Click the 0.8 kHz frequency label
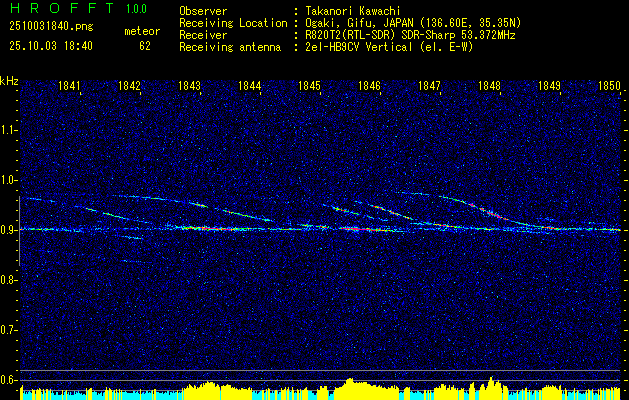Screen dimensions: 629x400 point(8,280)
